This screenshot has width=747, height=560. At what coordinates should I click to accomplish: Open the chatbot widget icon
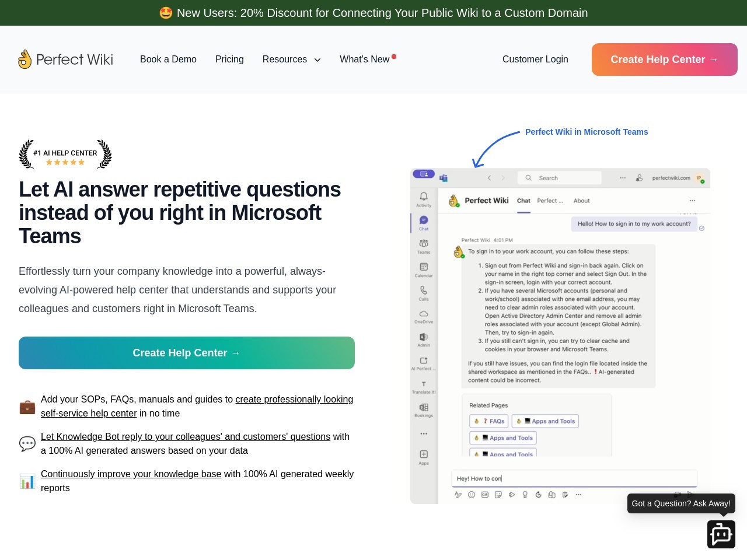coord(721,534)
